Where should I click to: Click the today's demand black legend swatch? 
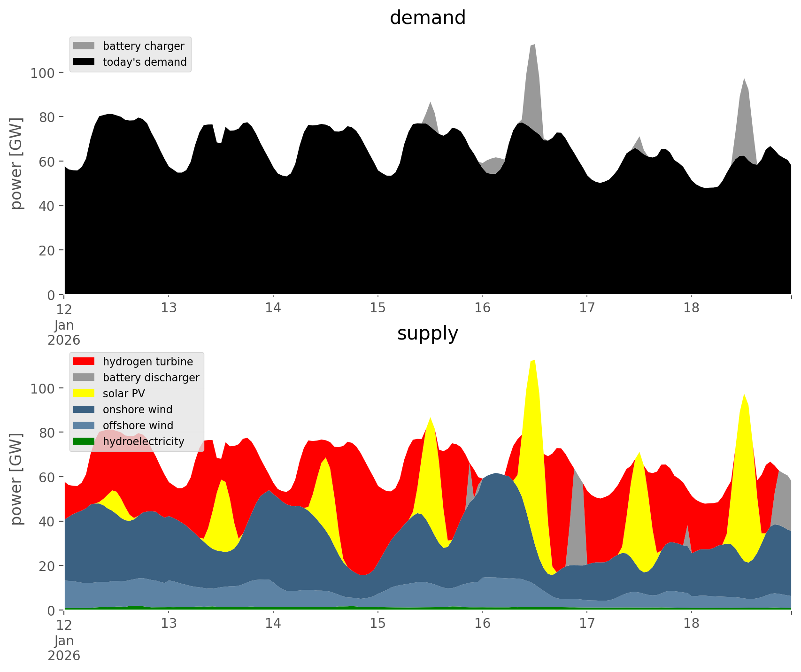(84, 62)
